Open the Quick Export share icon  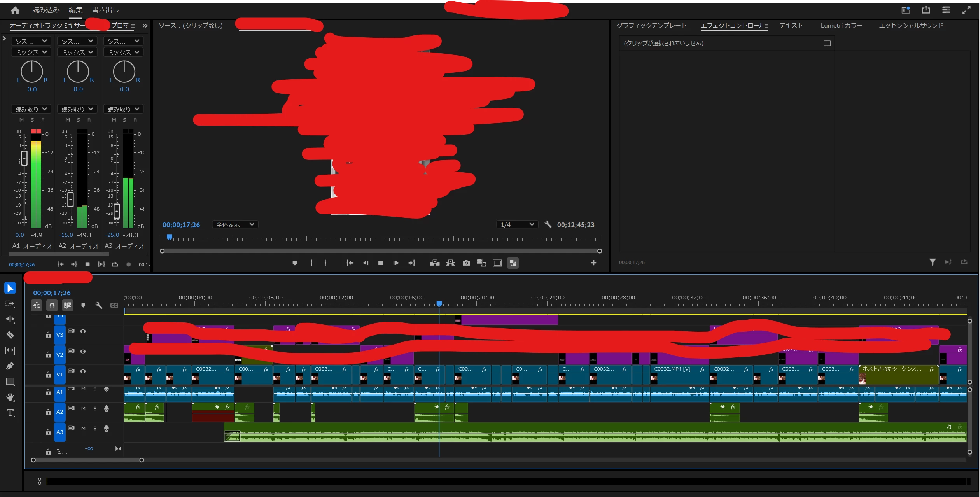pyautogui.click(x=926, y=10)
